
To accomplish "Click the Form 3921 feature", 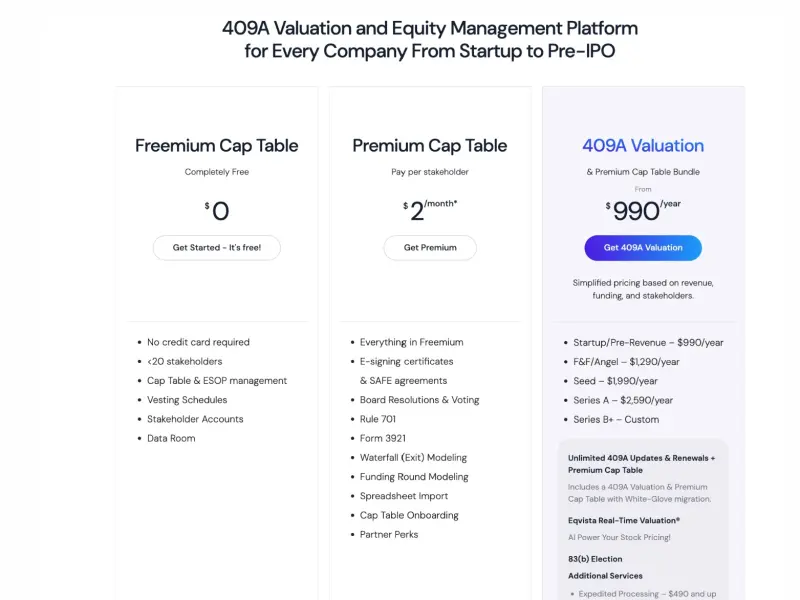I will 383,438.
